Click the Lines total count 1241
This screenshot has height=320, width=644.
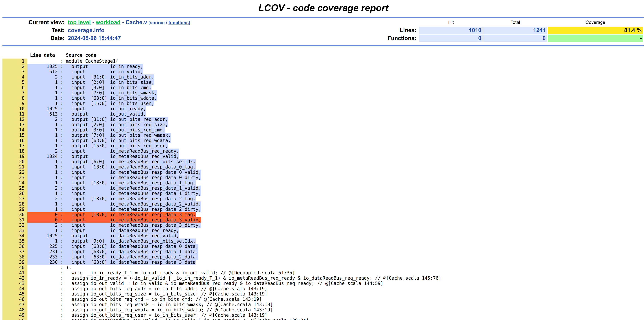point(515,30)
